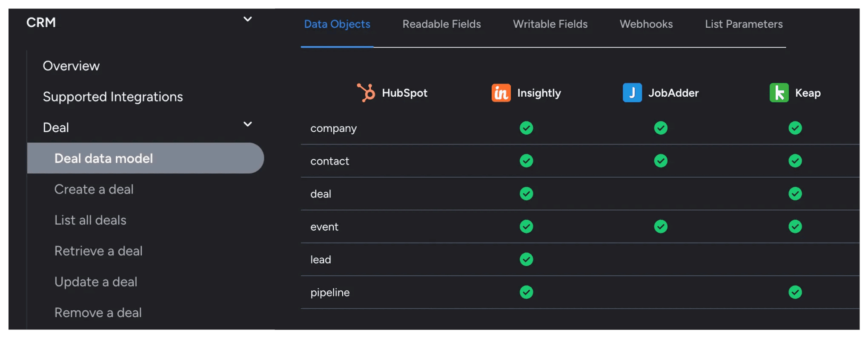The width and height of the screenshot is (868, 338).
Task: Collapse the CRM section chevron
Action: tap(247, 19)
